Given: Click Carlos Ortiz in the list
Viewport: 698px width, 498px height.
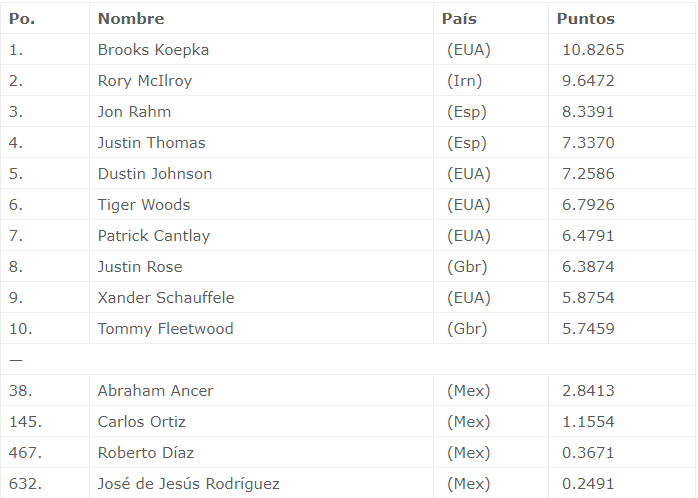Looking at the screenshot, I should [142, 422].
